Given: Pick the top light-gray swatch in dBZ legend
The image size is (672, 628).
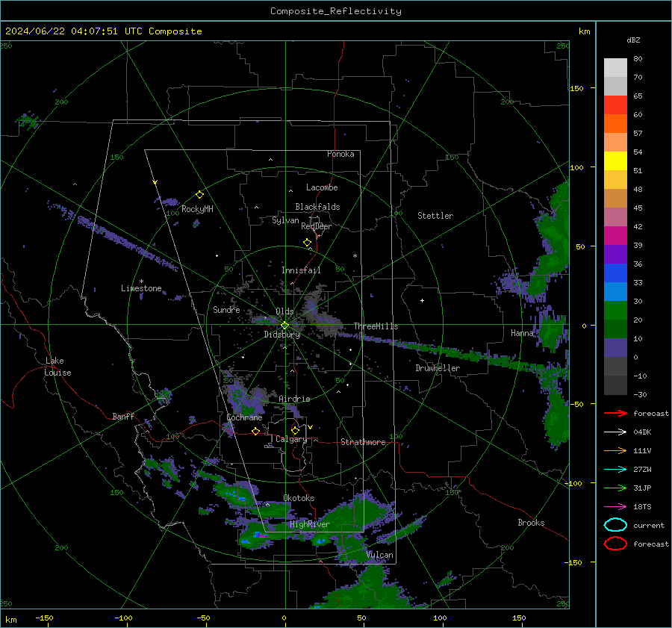Looking at the screenshot, I should (x=615, y=67).
